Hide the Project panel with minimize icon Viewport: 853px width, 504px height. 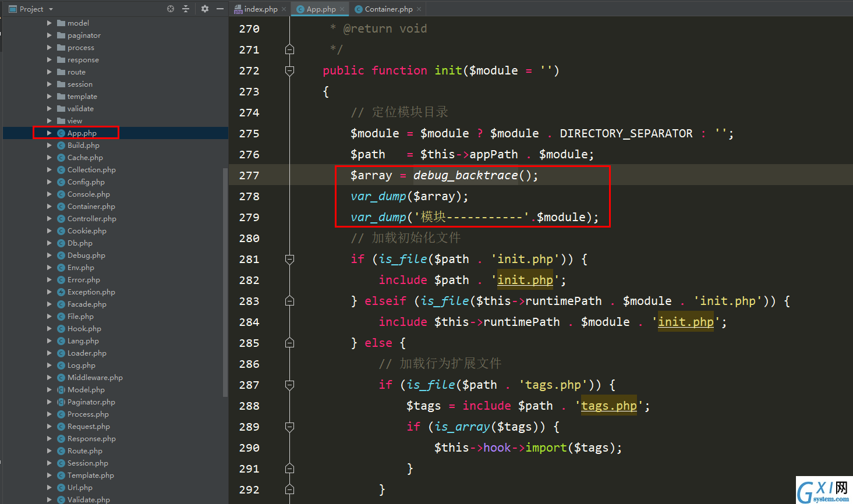click(220, 9)
